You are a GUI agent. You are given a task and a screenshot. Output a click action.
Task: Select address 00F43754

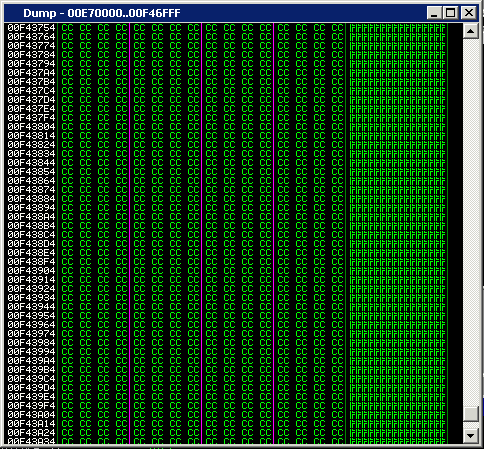(x=31, y=28)
